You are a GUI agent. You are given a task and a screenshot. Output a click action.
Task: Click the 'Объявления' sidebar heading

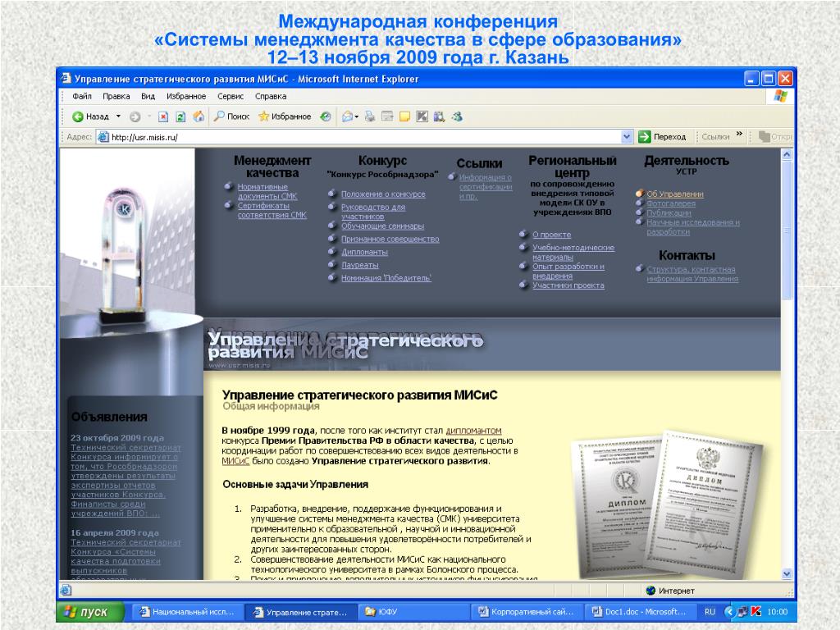point(109,417)
